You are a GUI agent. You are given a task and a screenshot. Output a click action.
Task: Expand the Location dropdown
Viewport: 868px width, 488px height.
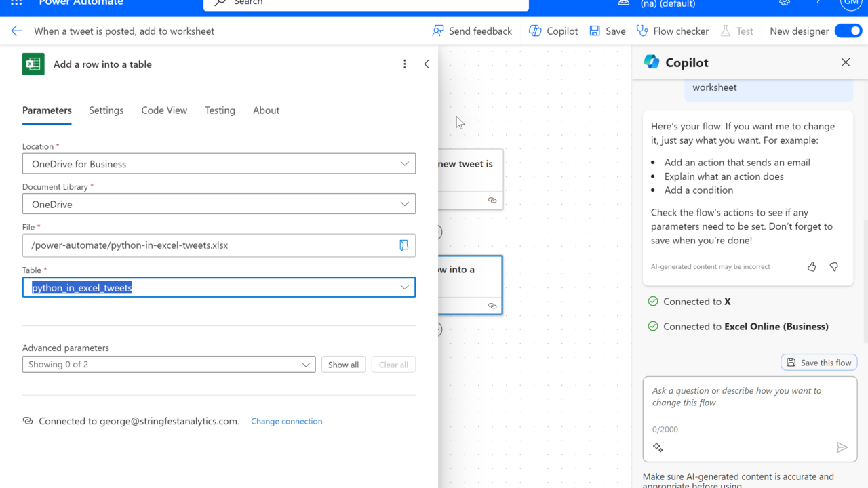click(x=404, y=164)
